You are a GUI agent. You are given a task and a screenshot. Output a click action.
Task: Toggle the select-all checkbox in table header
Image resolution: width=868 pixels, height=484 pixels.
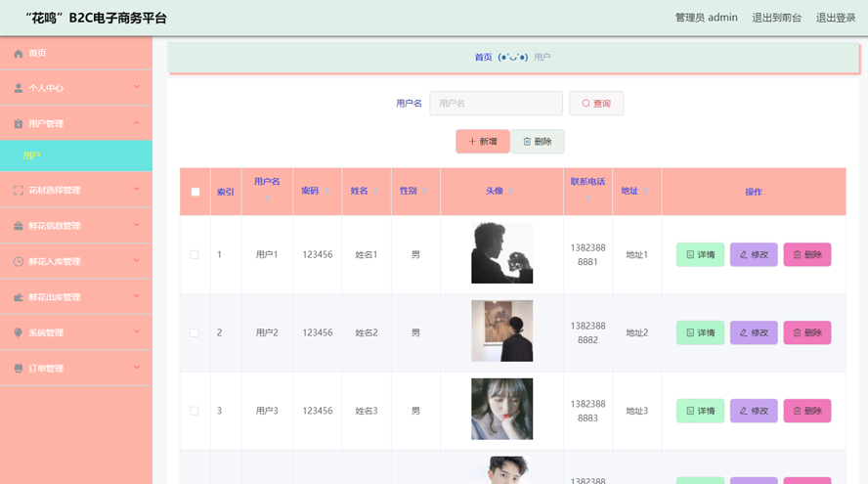pos(195,192)
